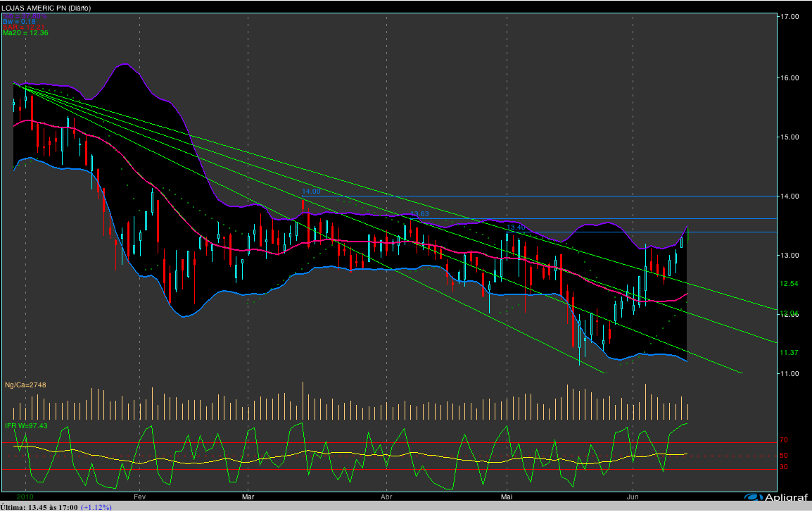Select the Ma20 = 12.36 indicator label
The height and width of the screenshot is (512, 812).
[x=25, y=32]
